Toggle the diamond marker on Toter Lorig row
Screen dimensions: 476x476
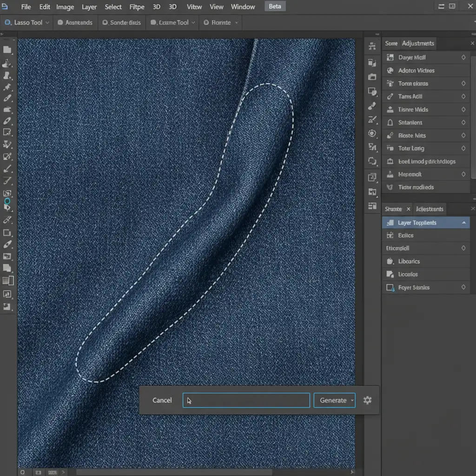click(x=463, y=149)
